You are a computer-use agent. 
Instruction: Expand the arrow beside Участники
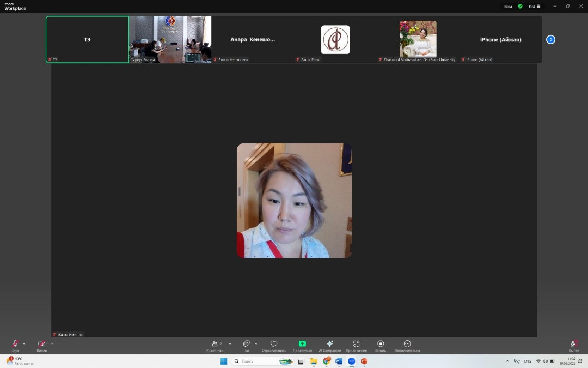point(230,343)
